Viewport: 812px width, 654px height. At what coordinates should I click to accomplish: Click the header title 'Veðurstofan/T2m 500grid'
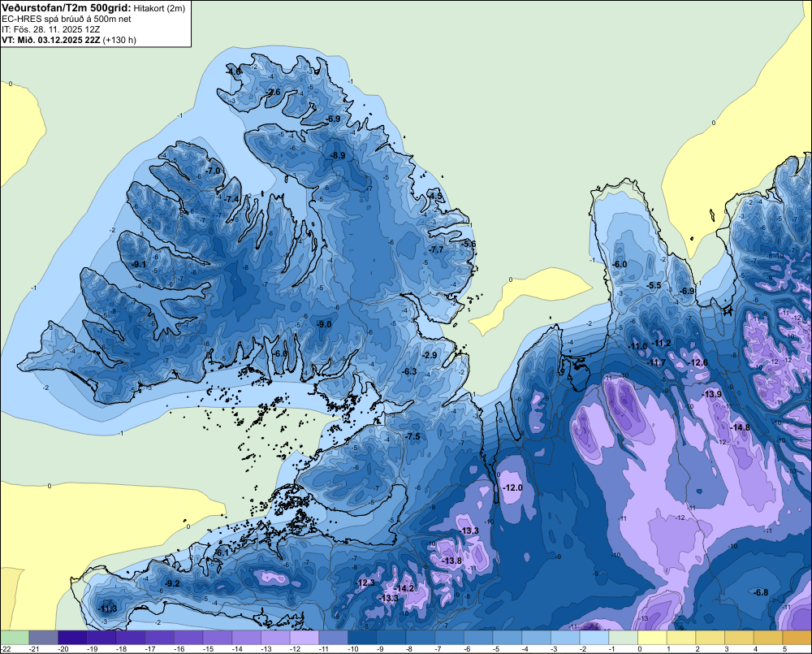[x=65, y=8]
